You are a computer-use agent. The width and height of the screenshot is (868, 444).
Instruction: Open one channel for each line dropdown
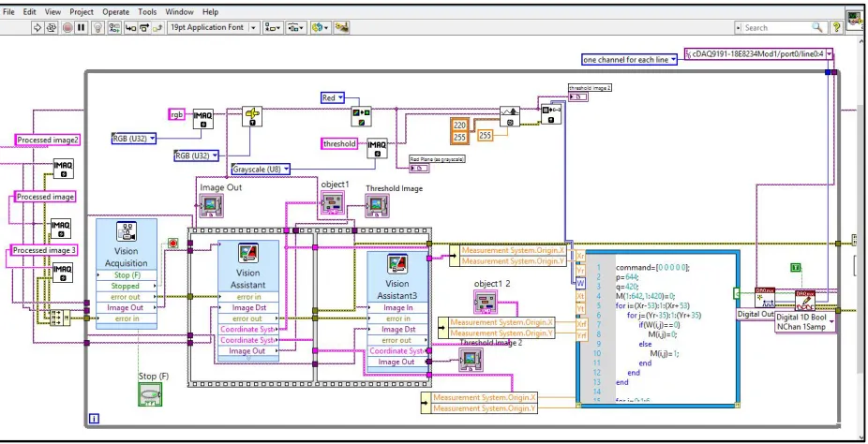point(629,59)
